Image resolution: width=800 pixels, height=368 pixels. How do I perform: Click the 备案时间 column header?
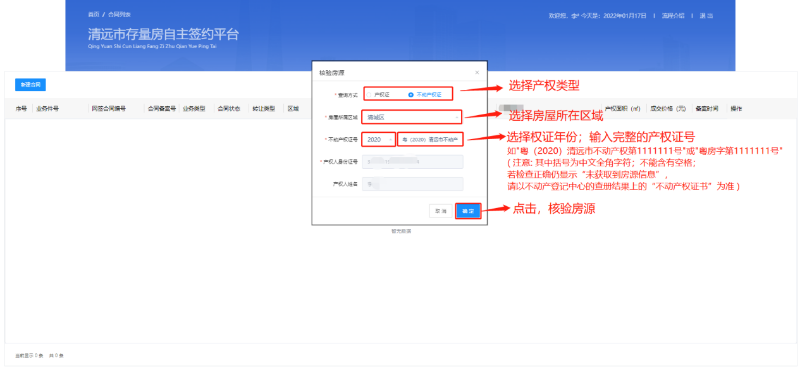pos(707,109)
